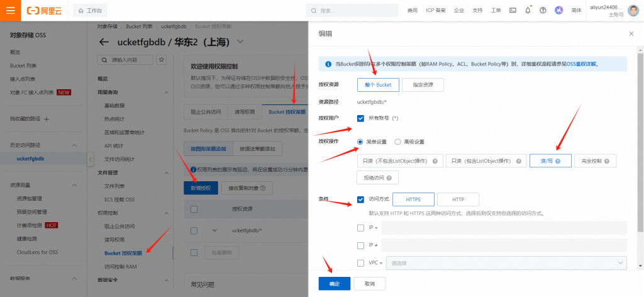Open the help question mark icon

(543, 11)
